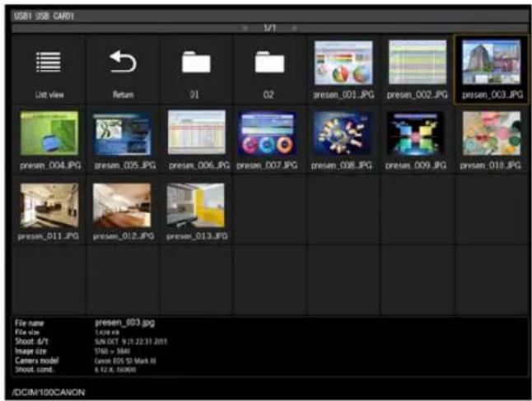Open presen_004.JPG green leaf thumbnail
Screen dimensions: 532x401
49,133
